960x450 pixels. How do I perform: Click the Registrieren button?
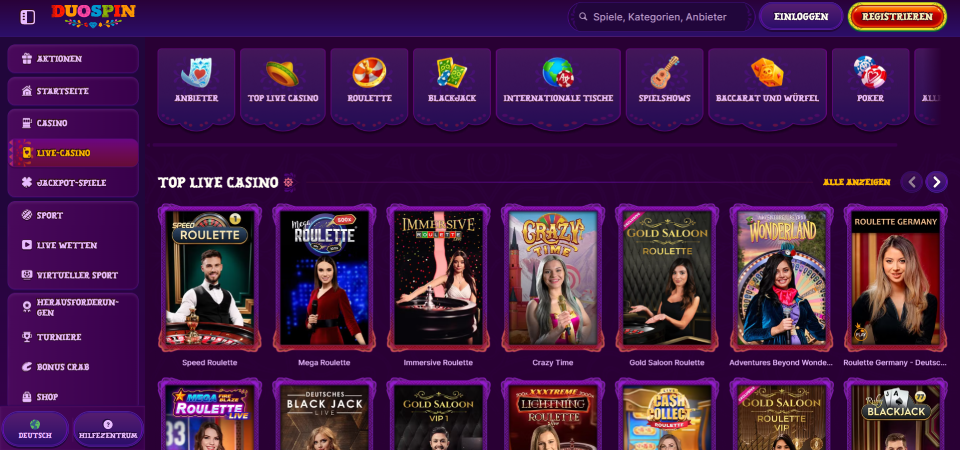898,17
